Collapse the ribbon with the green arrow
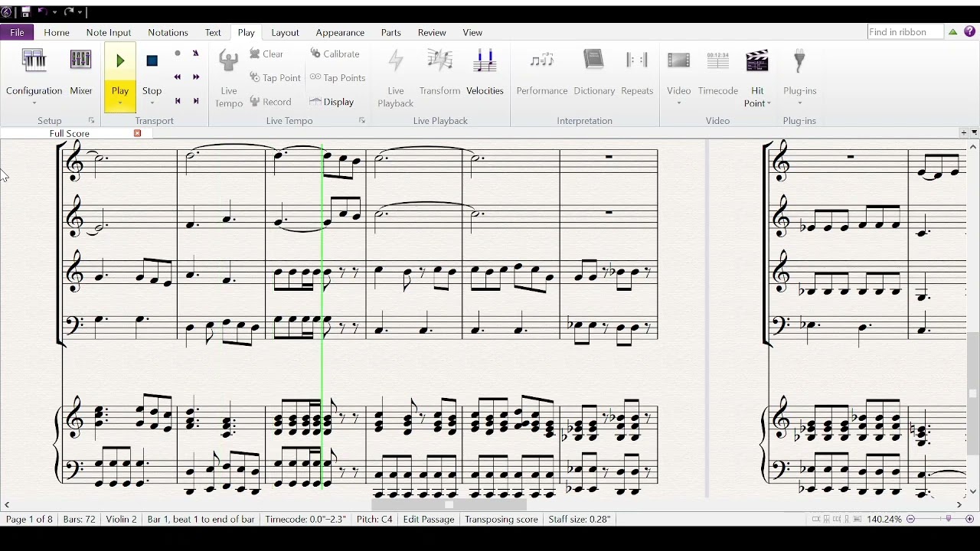 [x=953, y=32]
